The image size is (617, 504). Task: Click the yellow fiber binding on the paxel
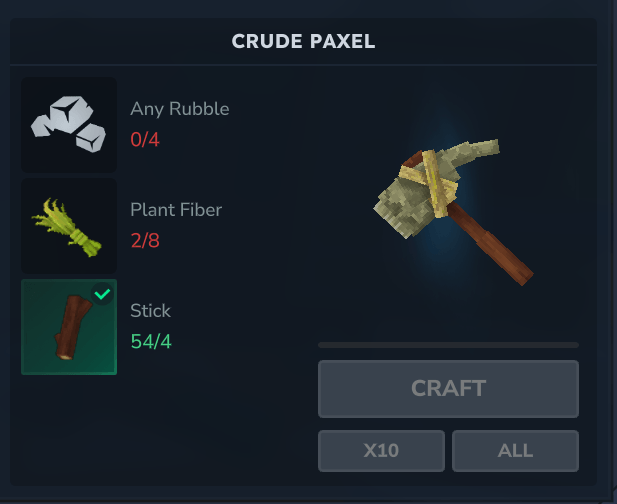click(433, 181)
